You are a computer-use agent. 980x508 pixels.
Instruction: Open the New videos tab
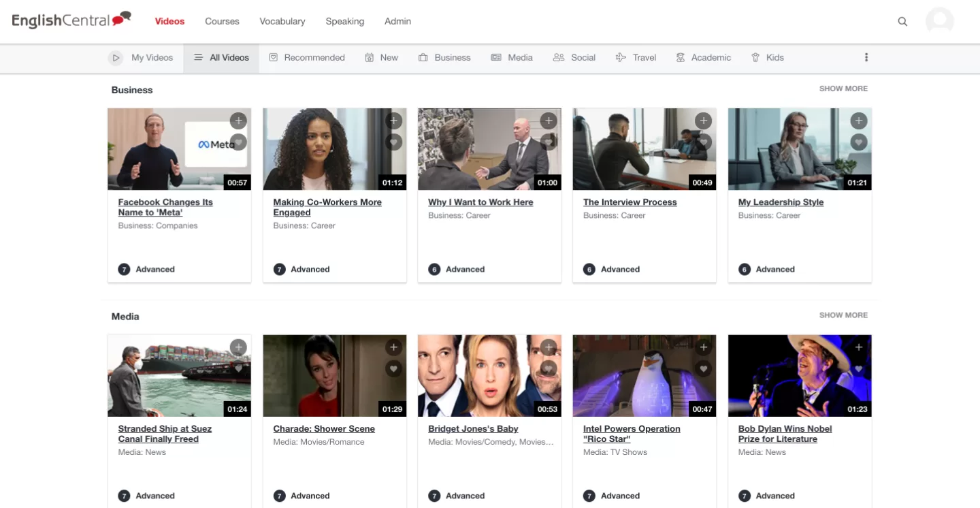click(382, 58)
